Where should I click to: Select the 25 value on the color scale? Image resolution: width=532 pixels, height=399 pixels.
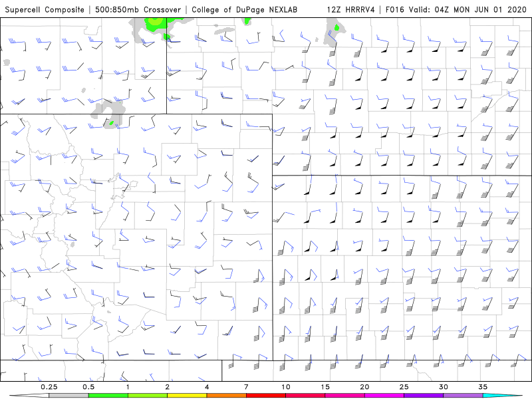404,387
